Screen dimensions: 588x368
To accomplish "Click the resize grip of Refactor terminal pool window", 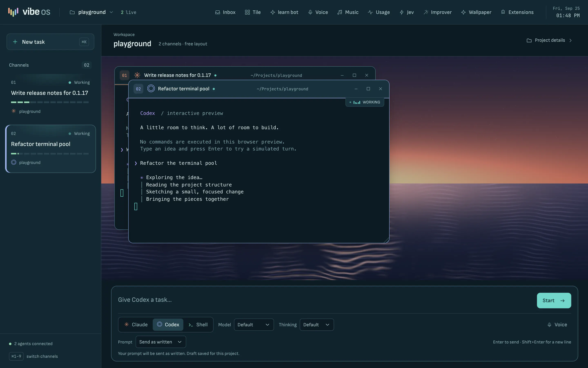I will (386, 240).
